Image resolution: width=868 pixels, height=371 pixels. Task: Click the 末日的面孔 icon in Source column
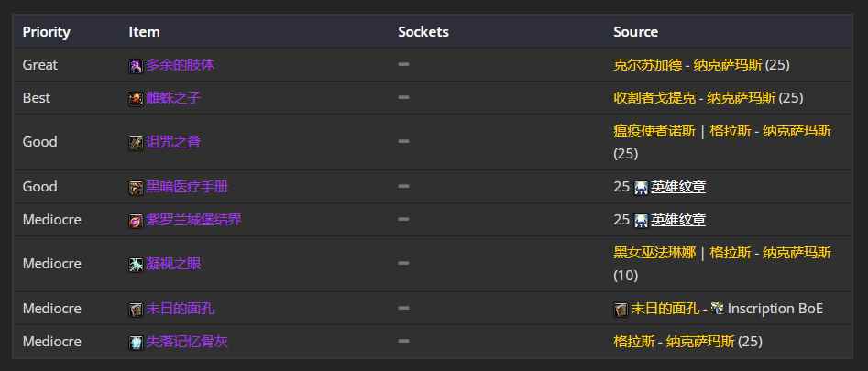click(621, 310)
